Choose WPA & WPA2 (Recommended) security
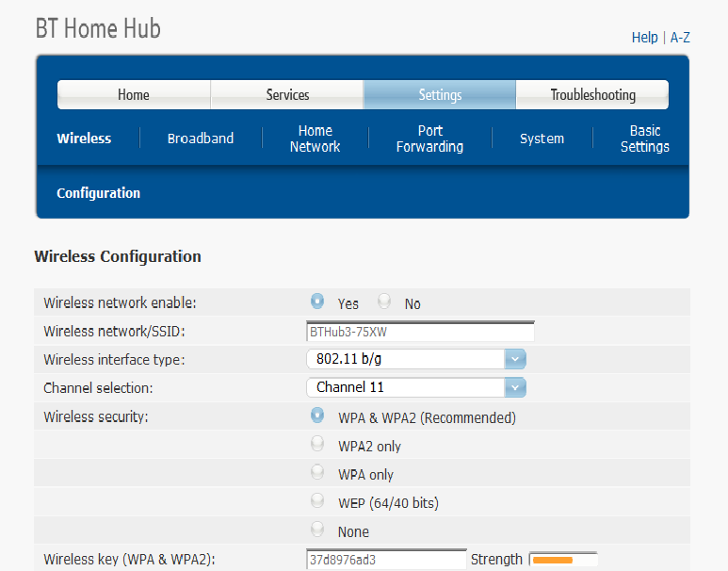The height and width of the screenshot is (571, 728). pyautogui.click(x=317, y=416)
